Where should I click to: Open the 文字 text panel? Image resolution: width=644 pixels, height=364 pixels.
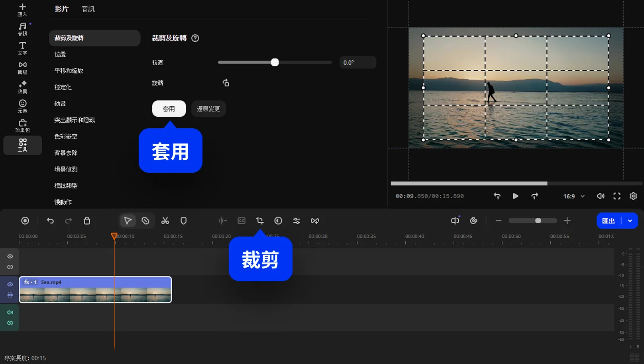(23, 48)
